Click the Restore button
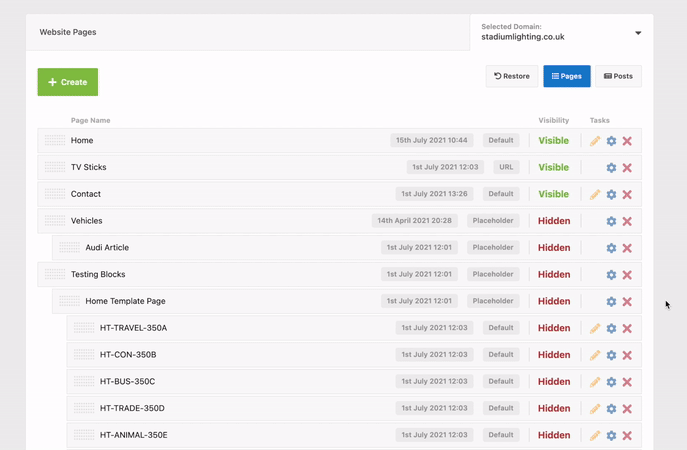Viewport: 687px width, 450px height. pyautogui.click(x=512, y=76)
